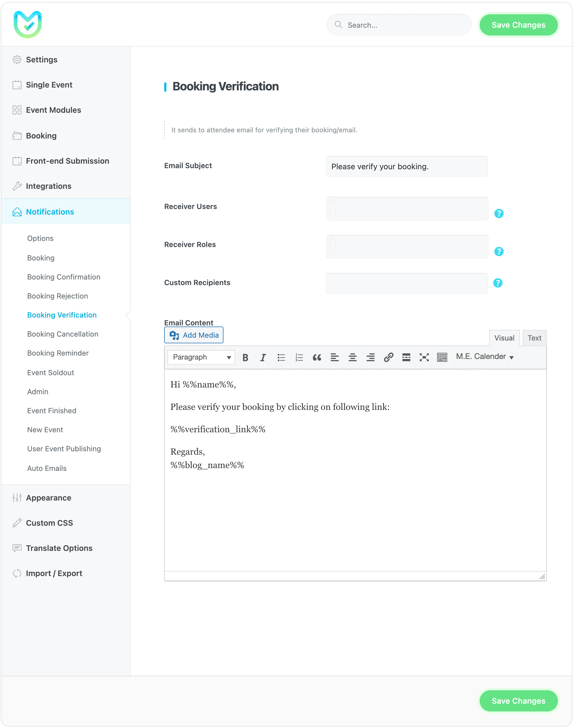Toggle the toolbar kitchen sink icon
The image size is (575, 728).
coord(442,357)
